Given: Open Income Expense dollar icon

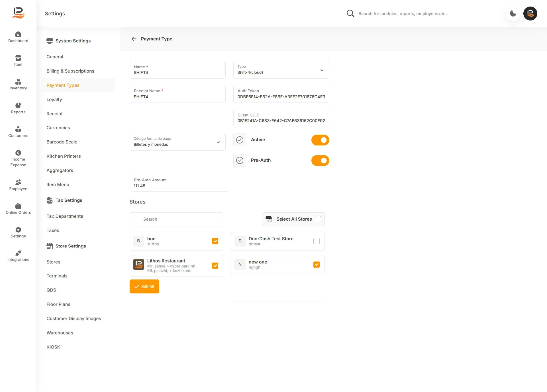Looking at the screenshot, I should (x=18, y=153).
